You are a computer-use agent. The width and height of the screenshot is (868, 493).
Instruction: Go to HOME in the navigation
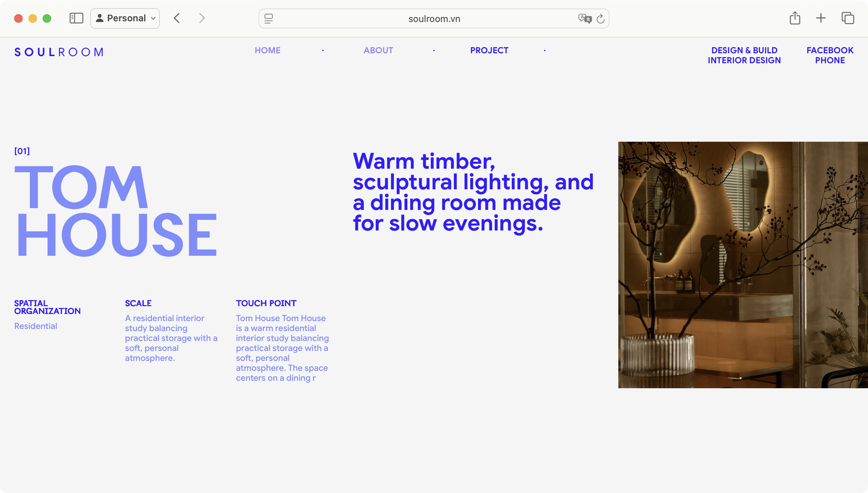pos(267,50)
